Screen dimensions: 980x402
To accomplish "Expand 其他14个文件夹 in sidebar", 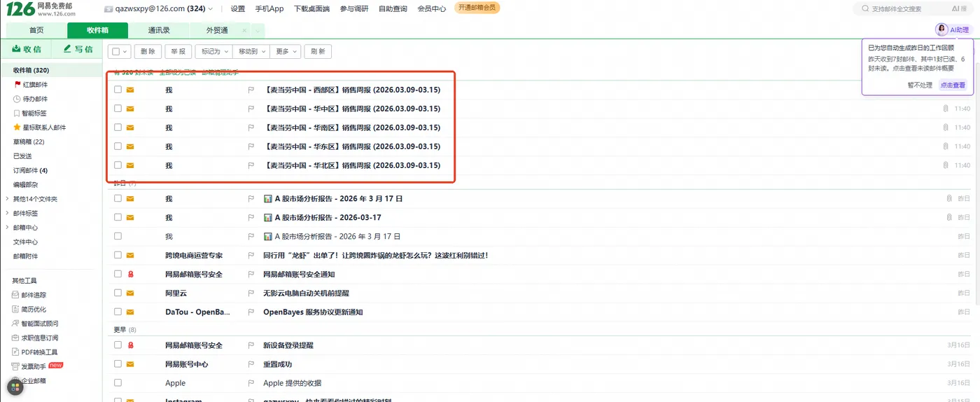I will pos(7,199).
